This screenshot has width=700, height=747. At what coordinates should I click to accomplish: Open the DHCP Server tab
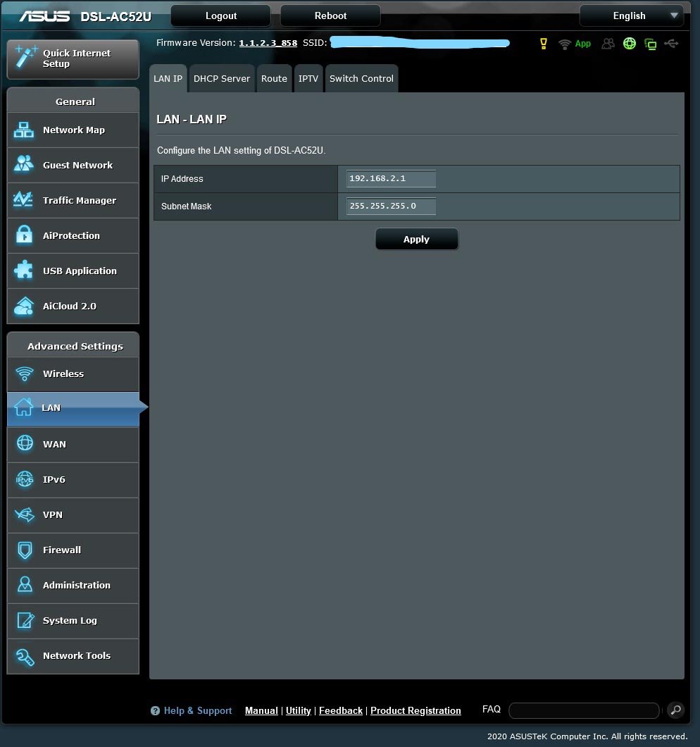pos(221,79)
